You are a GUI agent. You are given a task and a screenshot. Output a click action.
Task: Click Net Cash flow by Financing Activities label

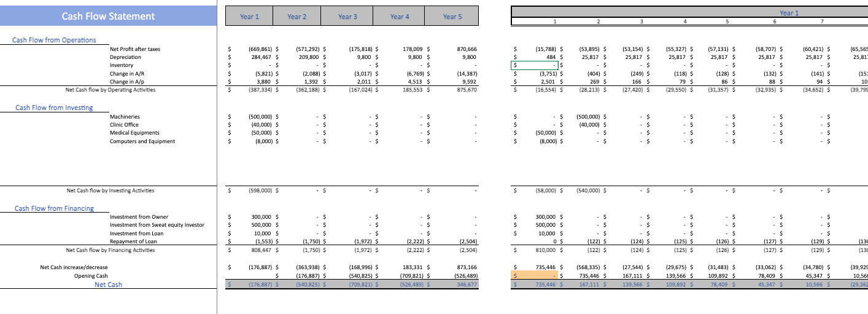pyautogui.click(x=110, y=250)
